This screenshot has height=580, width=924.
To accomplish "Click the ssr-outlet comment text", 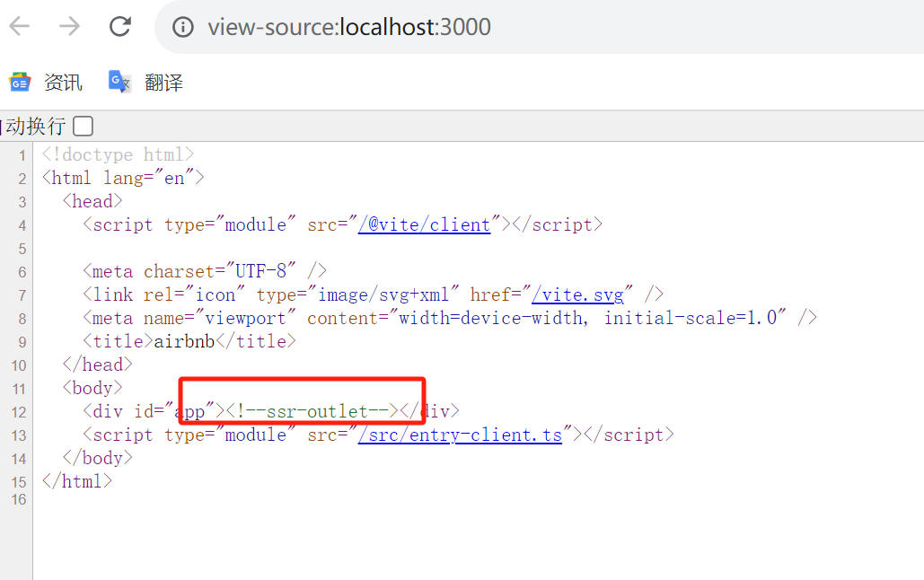I will click(x=312, y=411).
